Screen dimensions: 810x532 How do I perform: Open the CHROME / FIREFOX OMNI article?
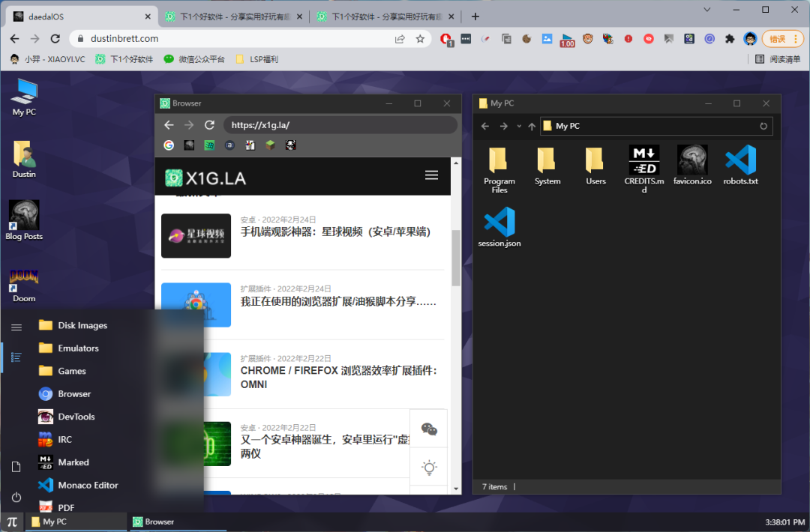click(x=338, y=377)
